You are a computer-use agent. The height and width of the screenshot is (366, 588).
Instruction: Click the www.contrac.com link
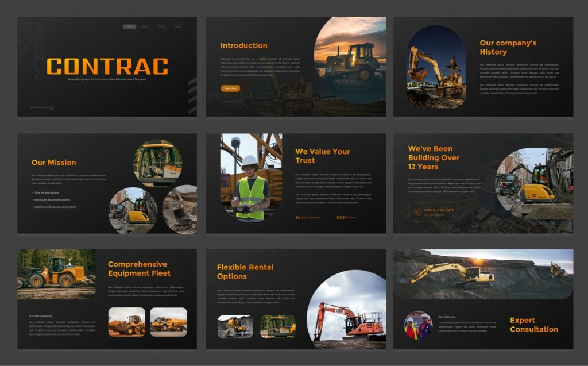pyautogui.click(x=40, y=107)
